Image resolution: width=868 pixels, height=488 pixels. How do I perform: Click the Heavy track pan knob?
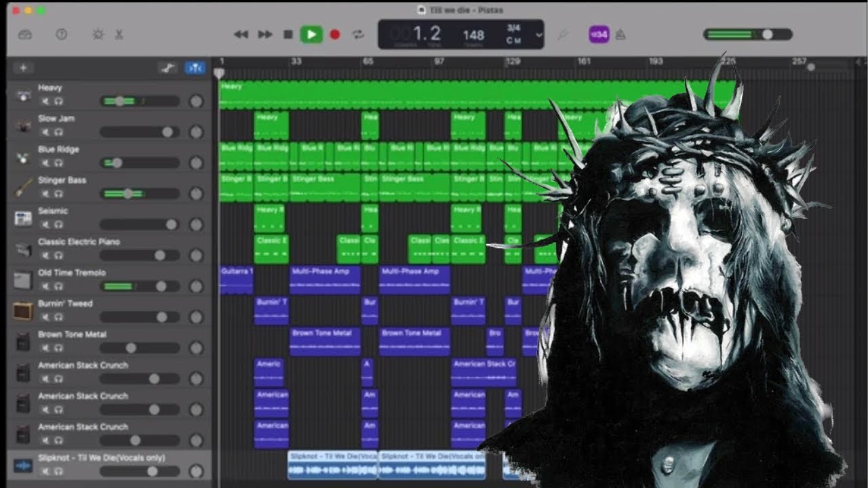tap(196, 102)
